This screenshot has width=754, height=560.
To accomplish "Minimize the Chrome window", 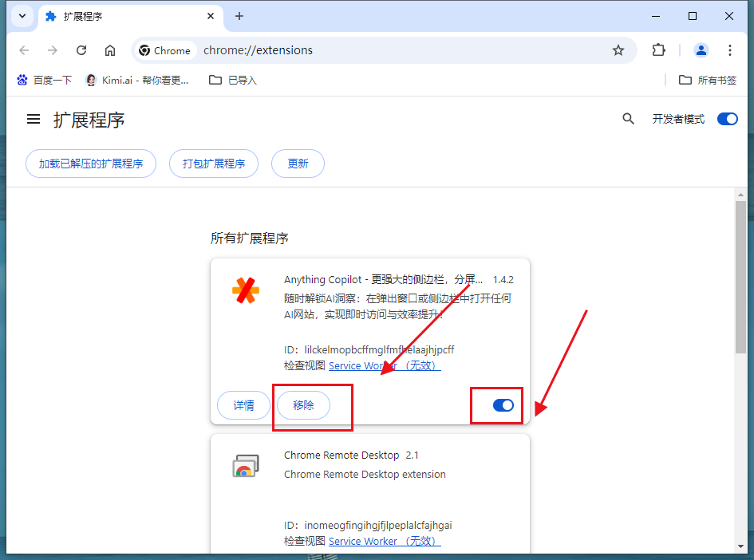I will click(x=655, y=16).
